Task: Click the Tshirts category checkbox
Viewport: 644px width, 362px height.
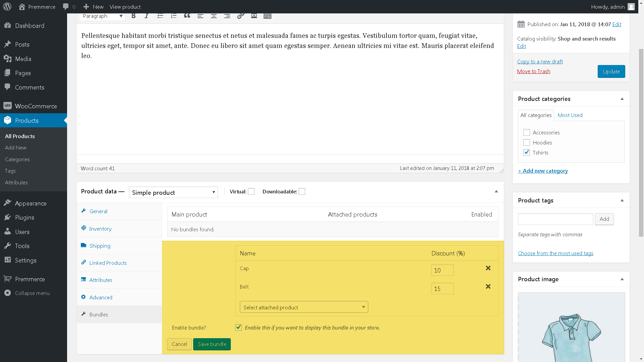Action: tap(526, 152)
